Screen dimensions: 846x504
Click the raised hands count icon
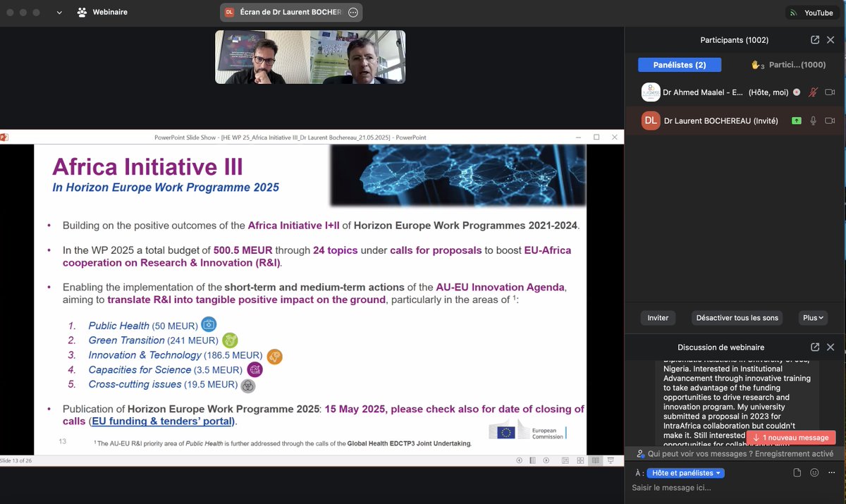click(x=757, y=65)
